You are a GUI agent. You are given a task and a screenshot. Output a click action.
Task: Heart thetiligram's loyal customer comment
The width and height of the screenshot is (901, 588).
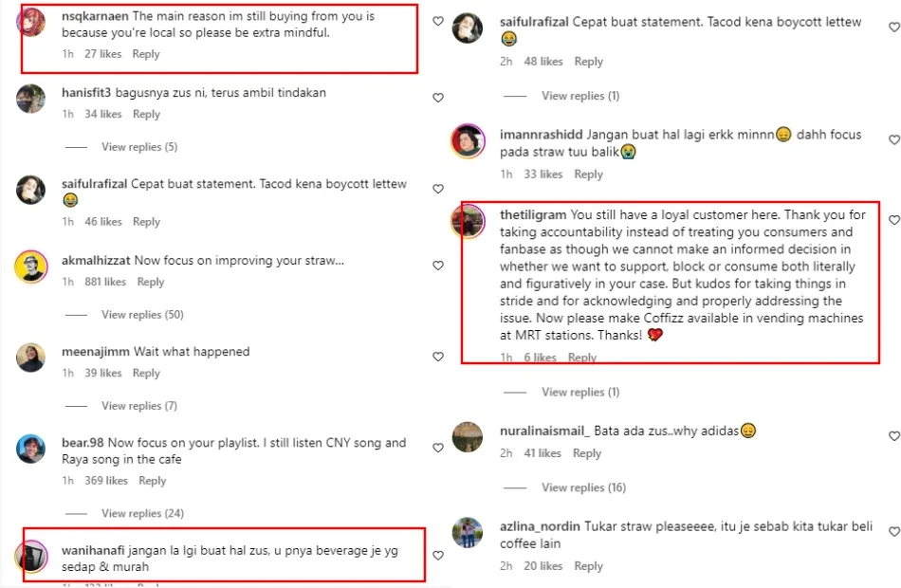[x=893, y=220]
